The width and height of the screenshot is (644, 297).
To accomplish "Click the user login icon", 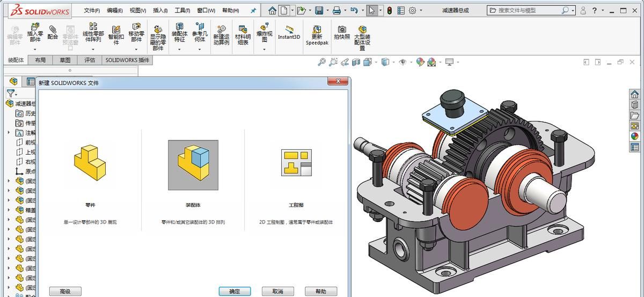I will [583, 10].
